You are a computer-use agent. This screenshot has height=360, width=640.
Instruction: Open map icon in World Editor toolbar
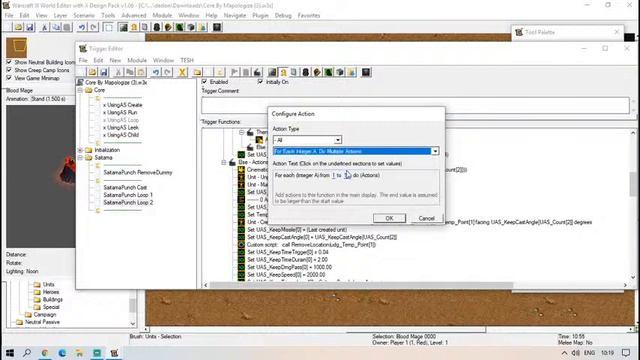pyautogui.click(x=18, y=27)
